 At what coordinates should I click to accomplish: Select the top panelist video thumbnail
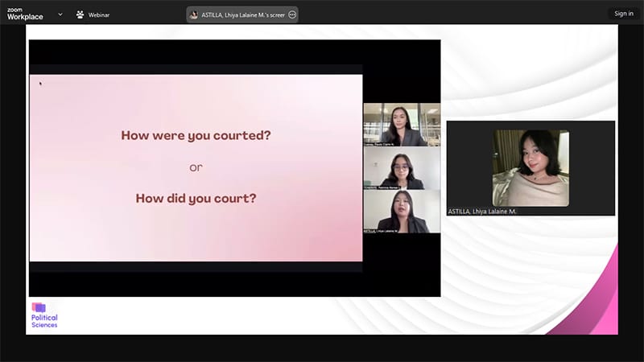(402, 125)
